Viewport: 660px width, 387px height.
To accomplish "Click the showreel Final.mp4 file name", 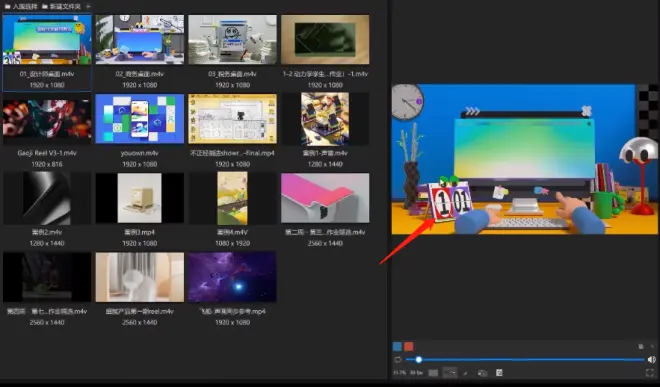I will click(x=232, y=153).
